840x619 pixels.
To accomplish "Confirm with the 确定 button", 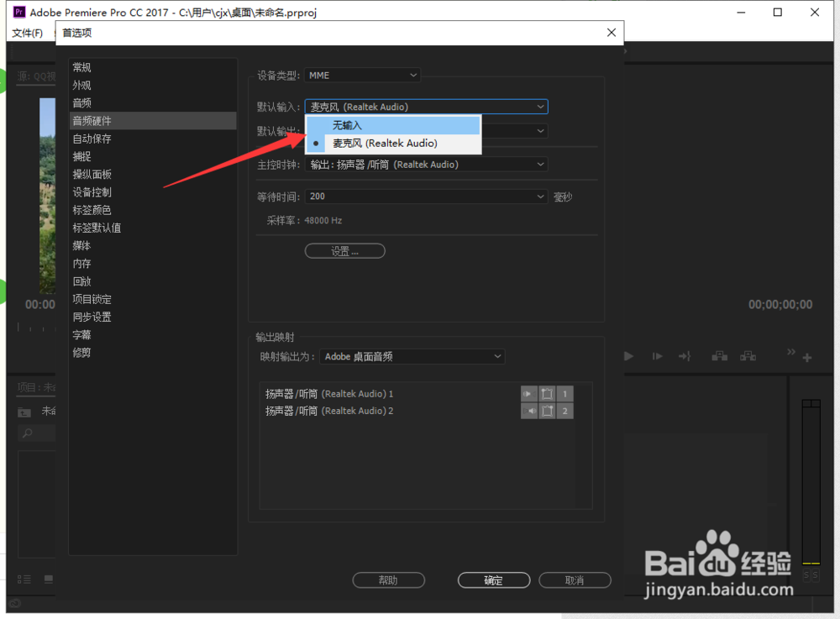I will pos(494,580).
